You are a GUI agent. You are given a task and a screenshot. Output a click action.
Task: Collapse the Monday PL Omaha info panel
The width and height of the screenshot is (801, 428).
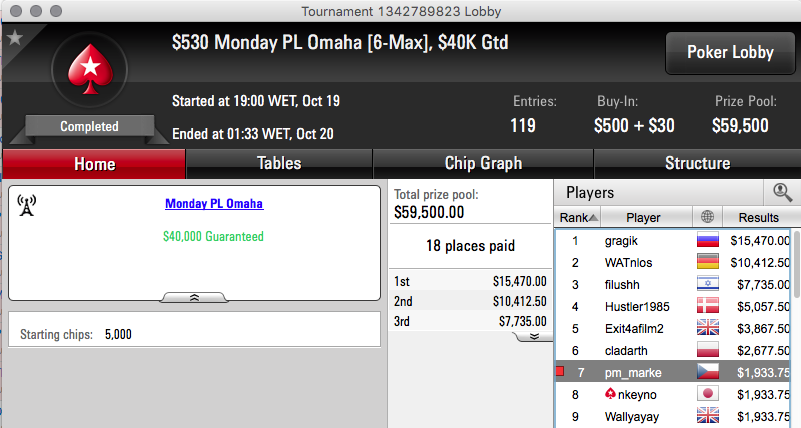pos(194,298)
